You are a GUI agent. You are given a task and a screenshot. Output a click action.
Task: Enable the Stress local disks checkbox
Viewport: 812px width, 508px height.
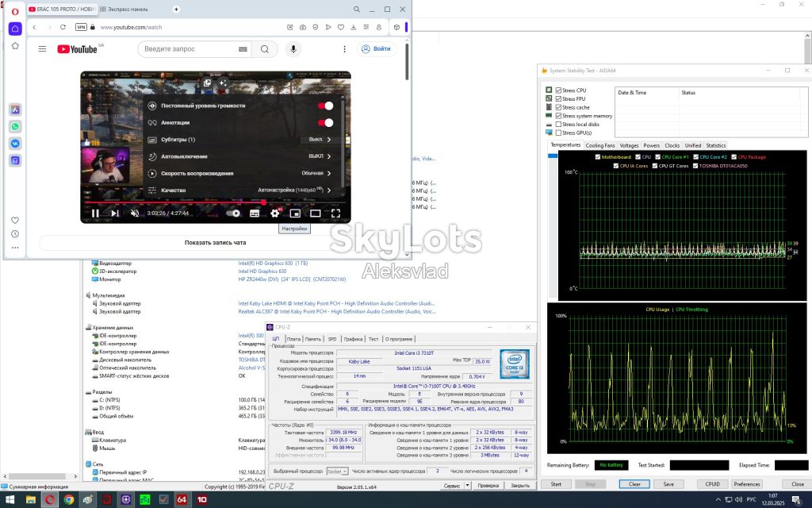pos(558,125)
